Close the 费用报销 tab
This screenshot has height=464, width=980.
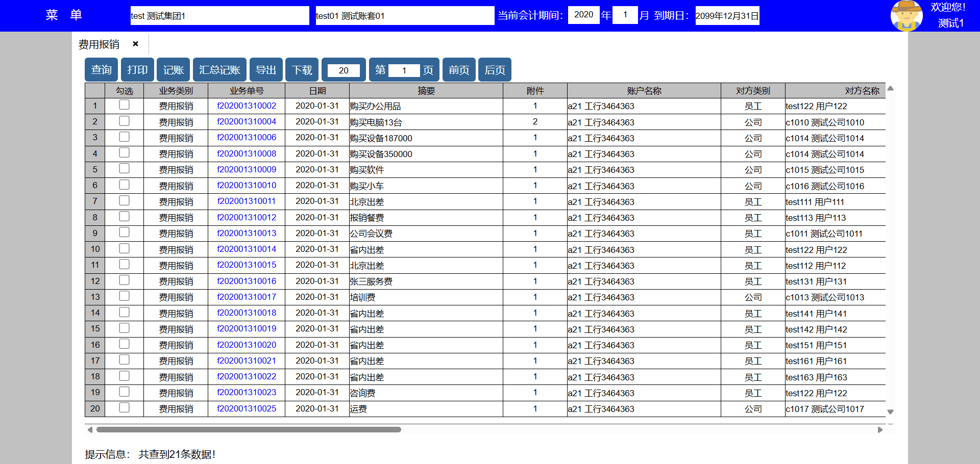point(135,44)
